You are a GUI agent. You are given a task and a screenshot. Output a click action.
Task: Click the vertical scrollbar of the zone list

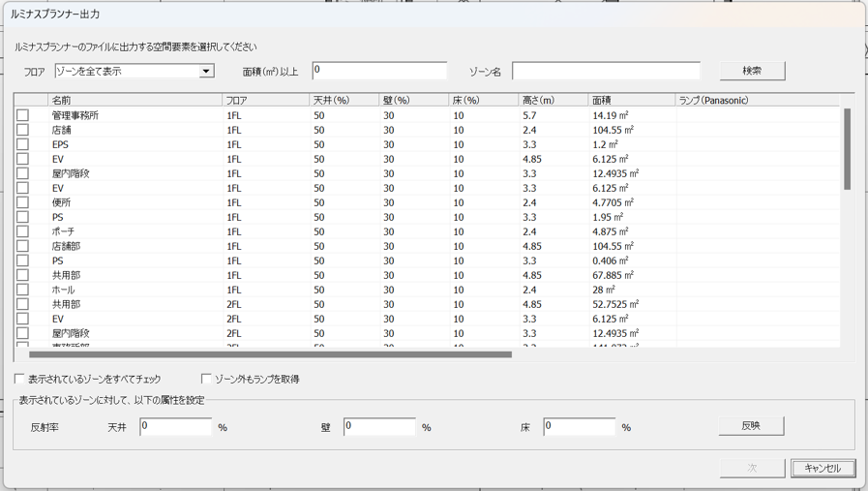(848, 149)
